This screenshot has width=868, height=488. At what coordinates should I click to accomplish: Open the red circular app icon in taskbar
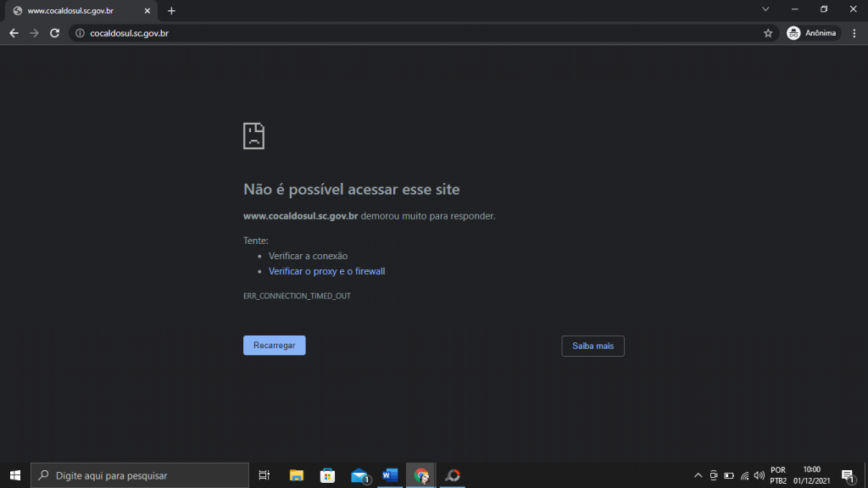pyautogui.click(x=453, y=475)
